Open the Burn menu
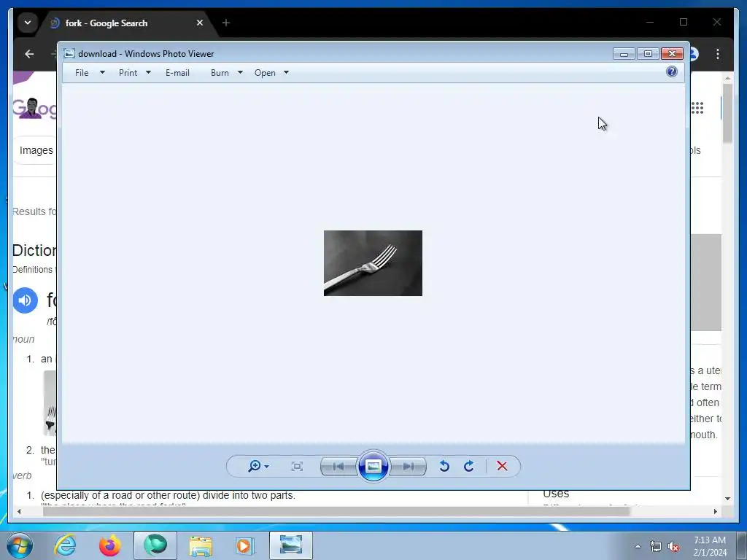The height and width of the screenshot is (560, 747). 220,73
